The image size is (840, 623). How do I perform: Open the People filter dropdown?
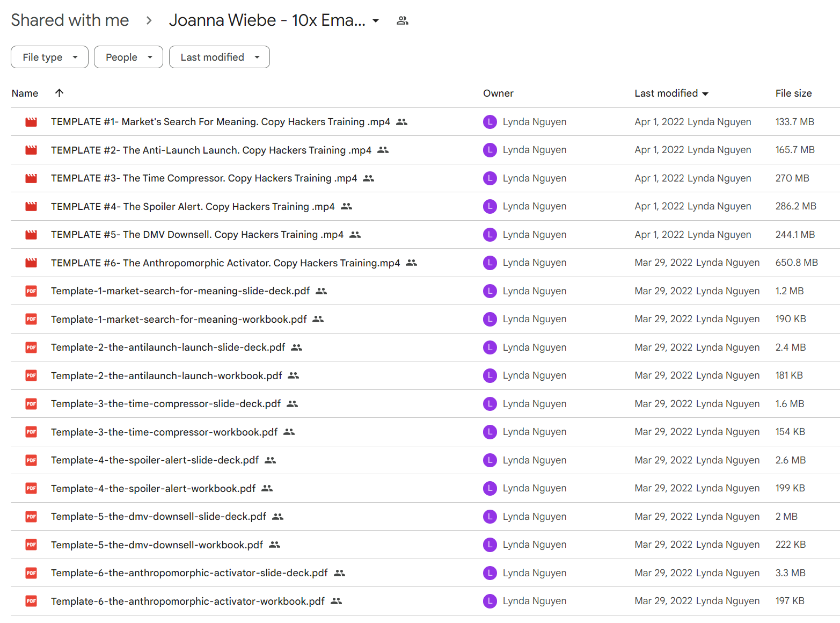(x=128, y=57)
